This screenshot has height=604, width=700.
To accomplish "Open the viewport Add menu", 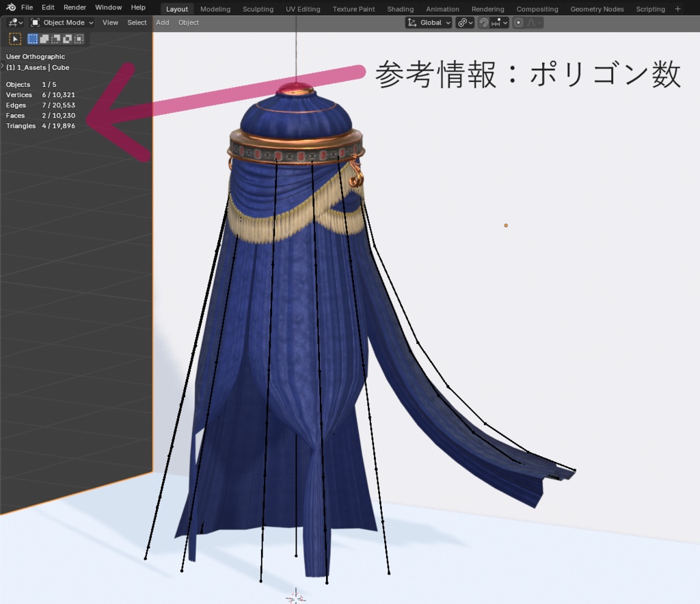I will point(163,23).
